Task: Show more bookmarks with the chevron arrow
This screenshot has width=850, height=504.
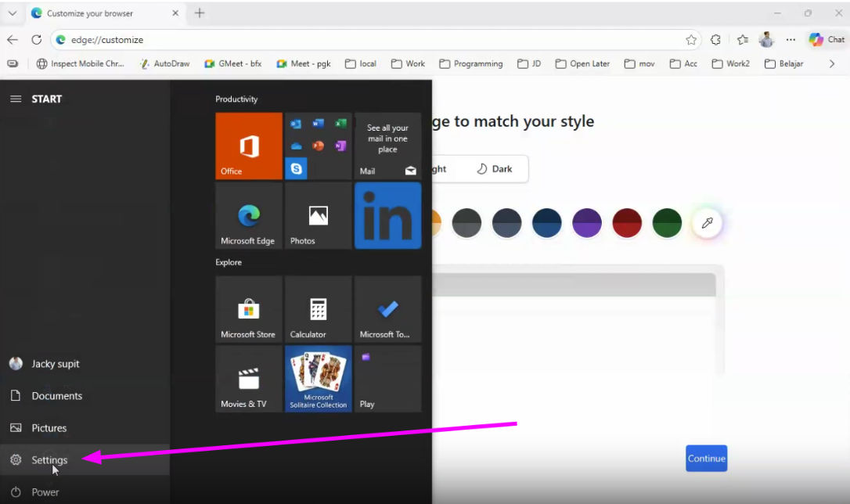Action: point(832,63)
